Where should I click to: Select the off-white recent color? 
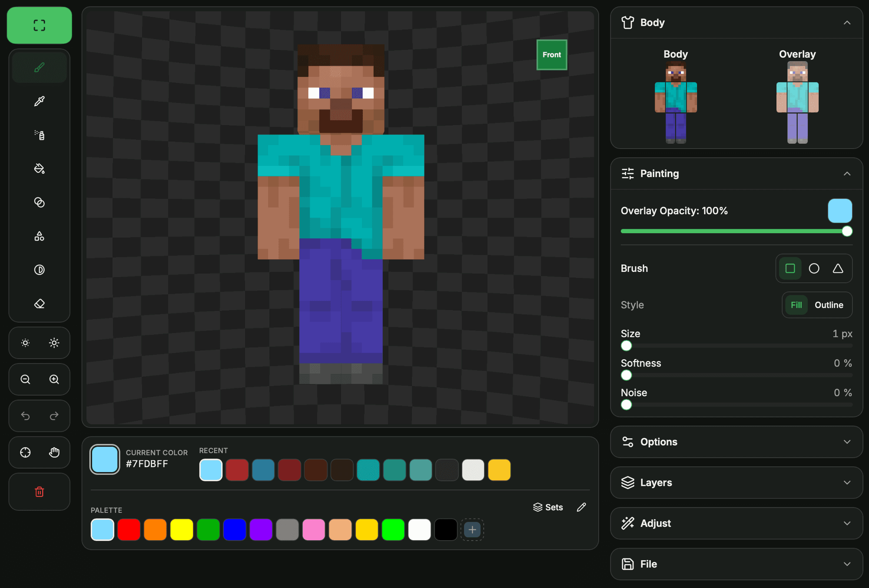click(473, 470)
